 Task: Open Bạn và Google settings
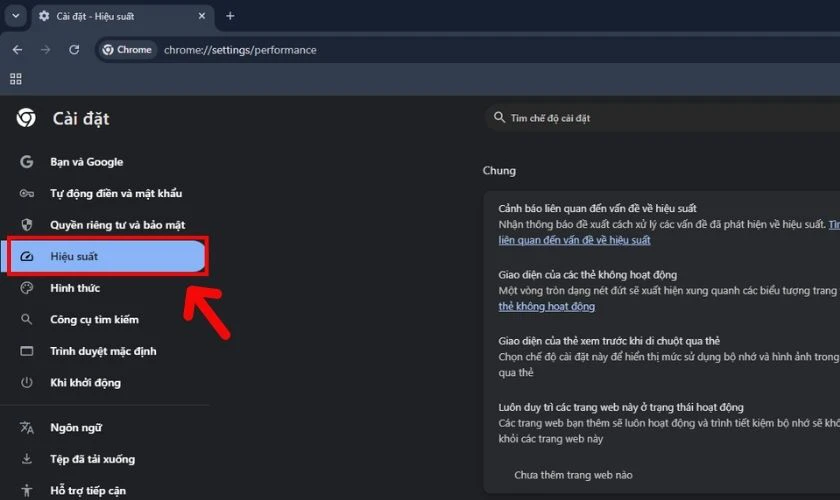click(87, 162)
